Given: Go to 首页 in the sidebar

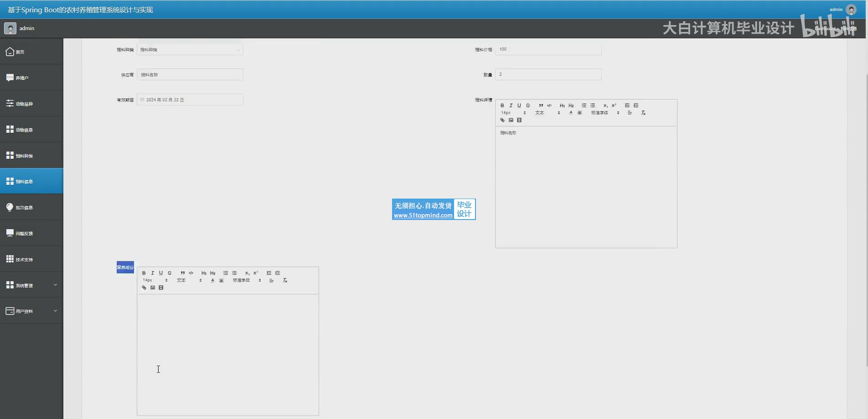Looking at the screenshot, I should 31,52.
